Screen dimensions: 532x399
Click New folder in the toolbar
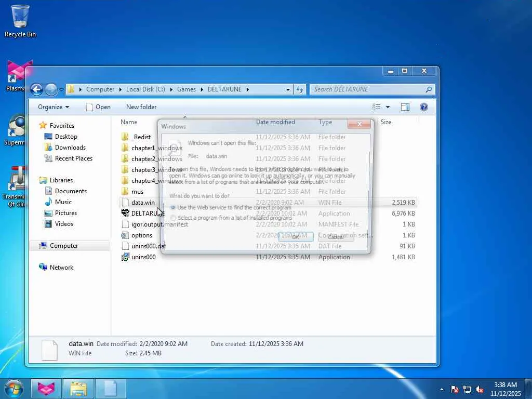coord(141,107)
